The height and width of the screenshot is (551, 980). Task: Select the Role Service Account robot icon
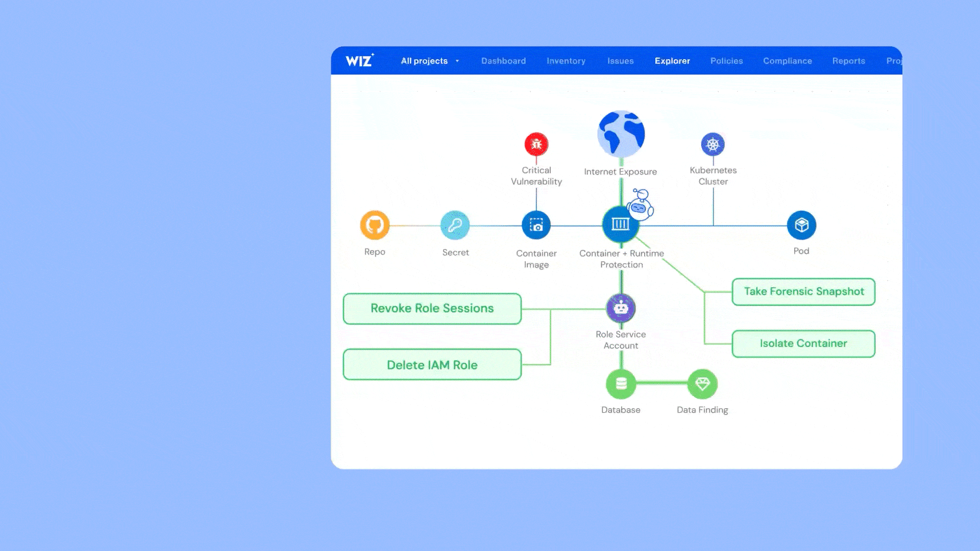(621, 308)
